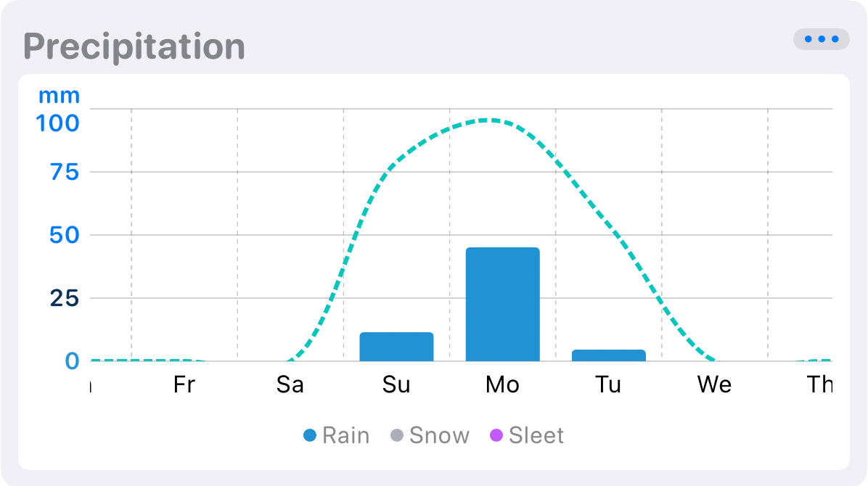Screen dimensions: 868x486
Task: Click the Fr day label
Action: tap(184, 385)
